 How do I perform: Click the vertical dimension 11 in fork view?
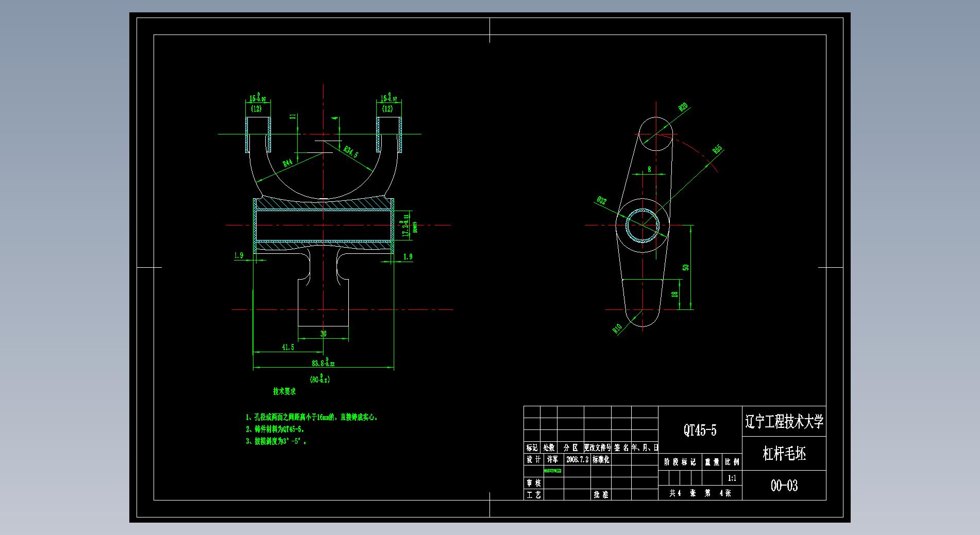tap(293, 117)
